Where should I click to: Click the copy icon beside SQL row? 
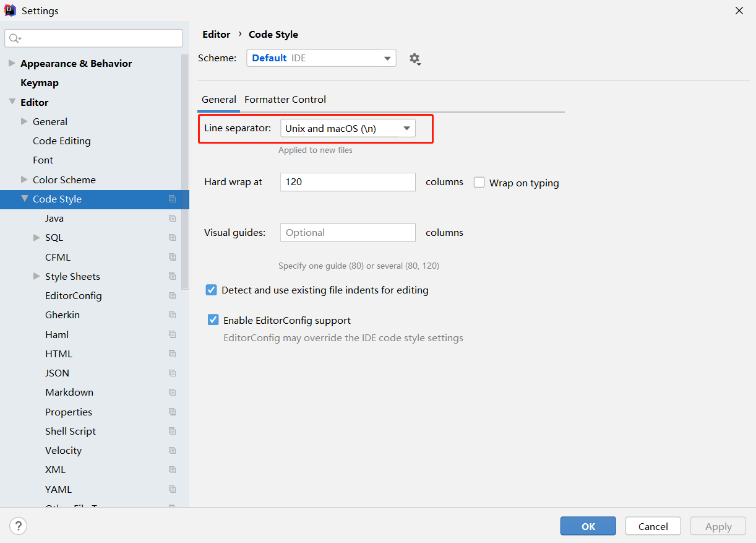point(173,238)
